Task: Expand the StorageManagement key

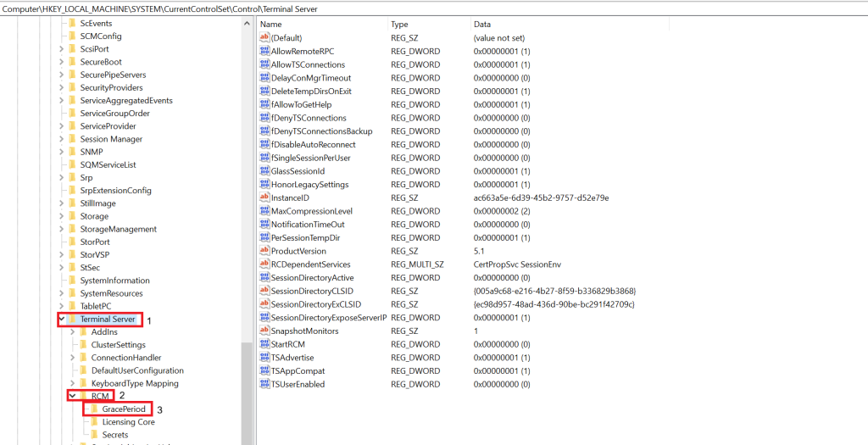Action: coord(61,229)
